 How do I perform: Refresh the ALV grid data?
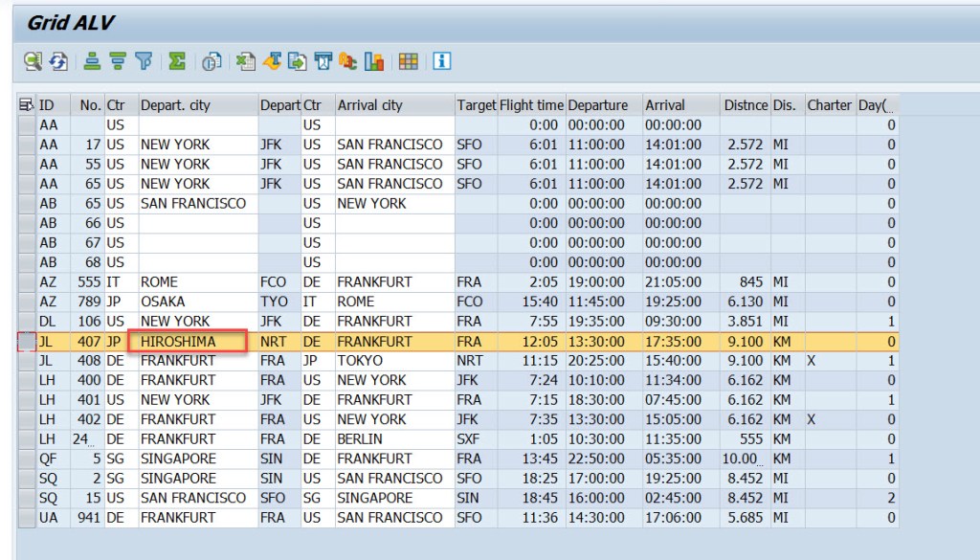click(58, 61)
